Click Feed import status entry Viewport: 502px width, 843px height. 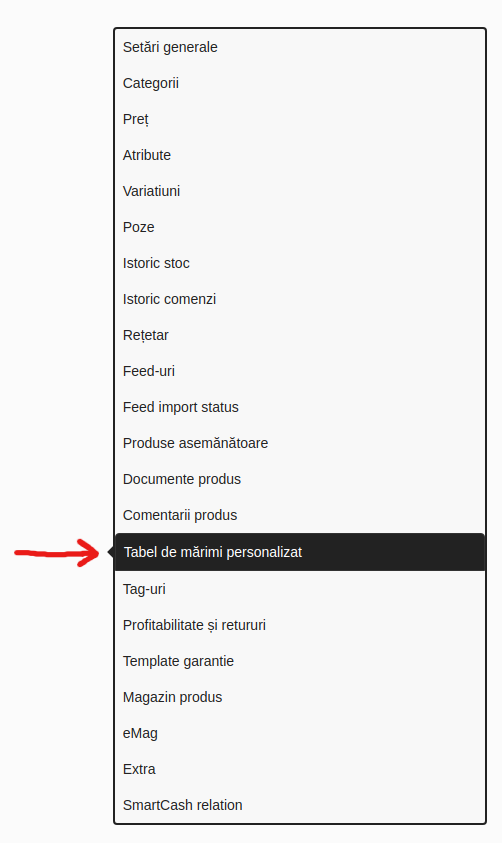point(299,408)
